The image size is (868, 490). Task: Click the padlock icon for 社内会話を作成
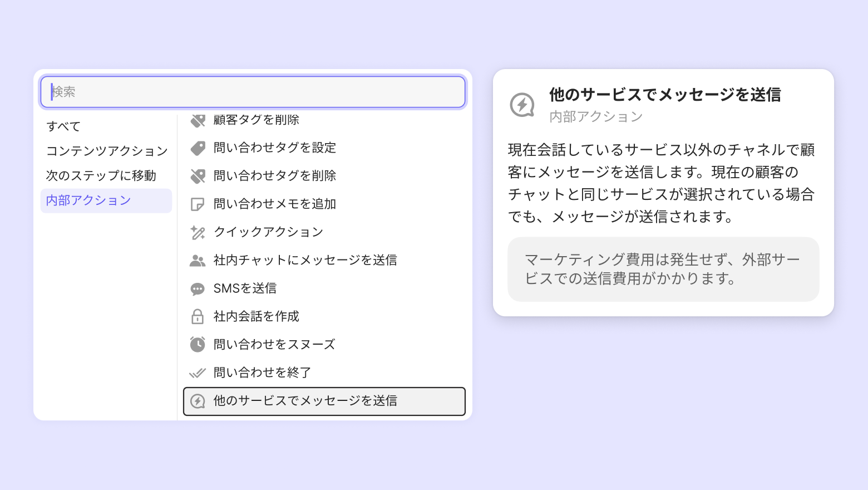pyautogui.click(x=198, y=317)
